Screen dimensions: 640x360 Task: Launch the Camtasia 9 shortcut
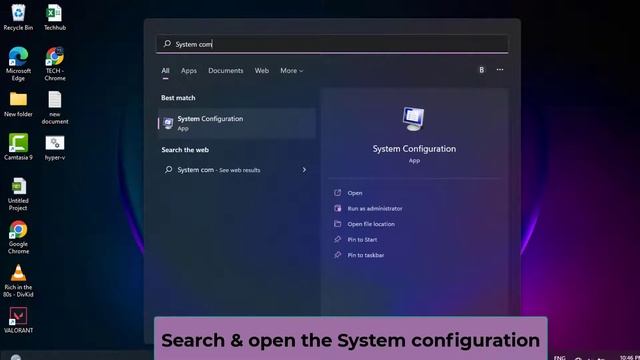click(x=18, y=147)
